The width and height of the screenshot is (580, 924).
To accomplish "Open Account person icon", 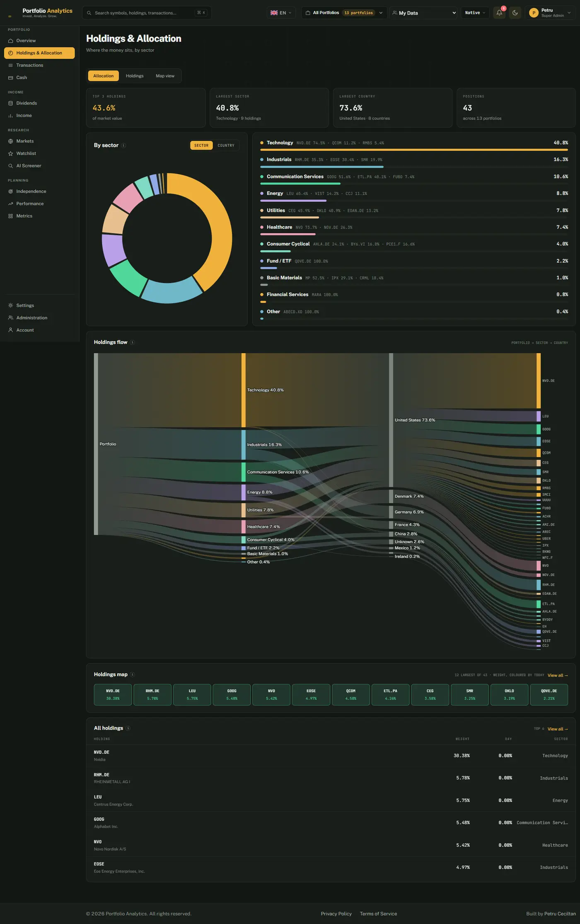I will (x=11, y=330).
